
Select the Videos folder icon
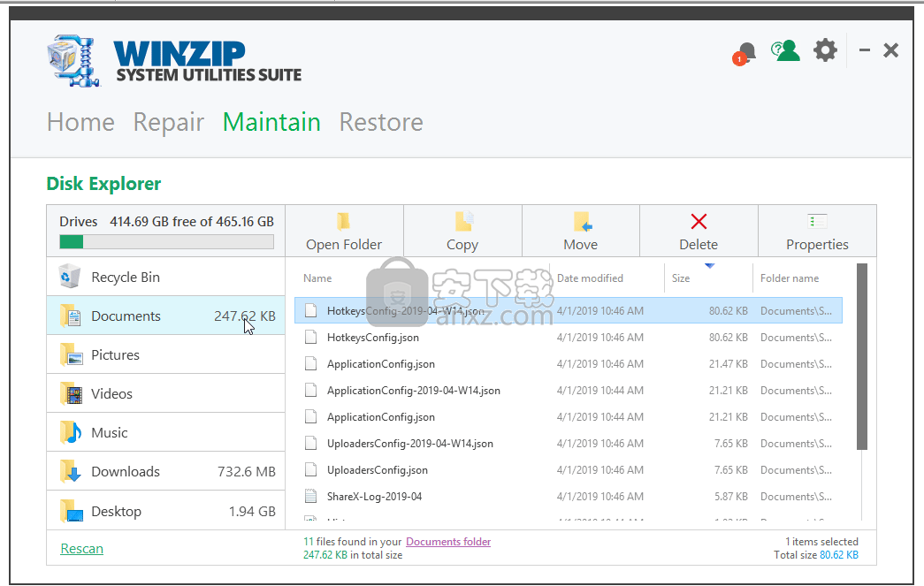[x=71, y=393]
